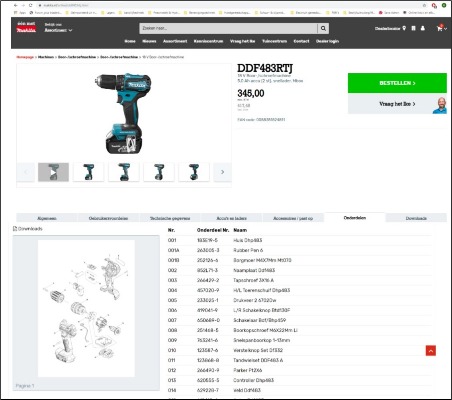Click the 'Vraag het Ilie' button
The width and height of the screenshot is (452, 400).
397,104
